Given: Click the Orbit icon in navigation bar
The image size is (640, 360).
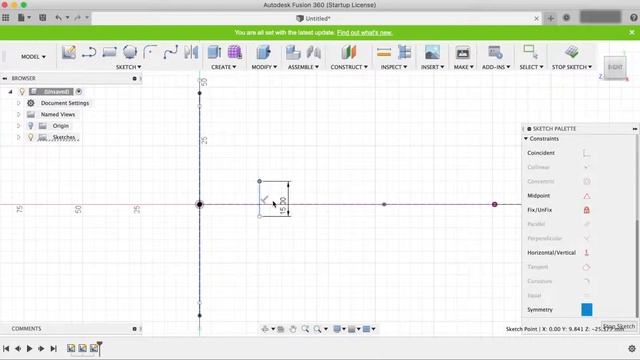Looking at the screenshot, I should pos(265,329).
